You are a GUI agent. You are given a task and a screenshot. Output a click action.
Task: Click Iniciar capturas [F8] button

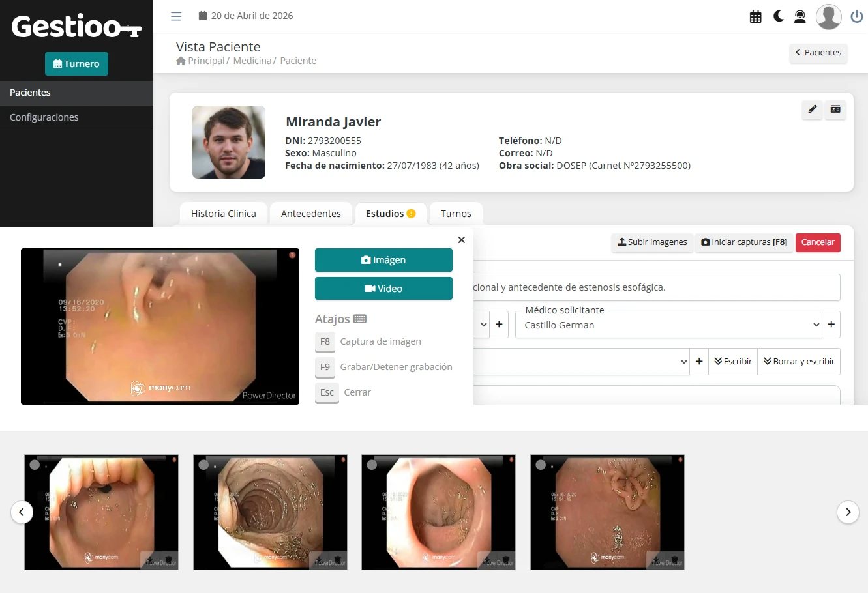pyautogui.click(x=743, y=242)
